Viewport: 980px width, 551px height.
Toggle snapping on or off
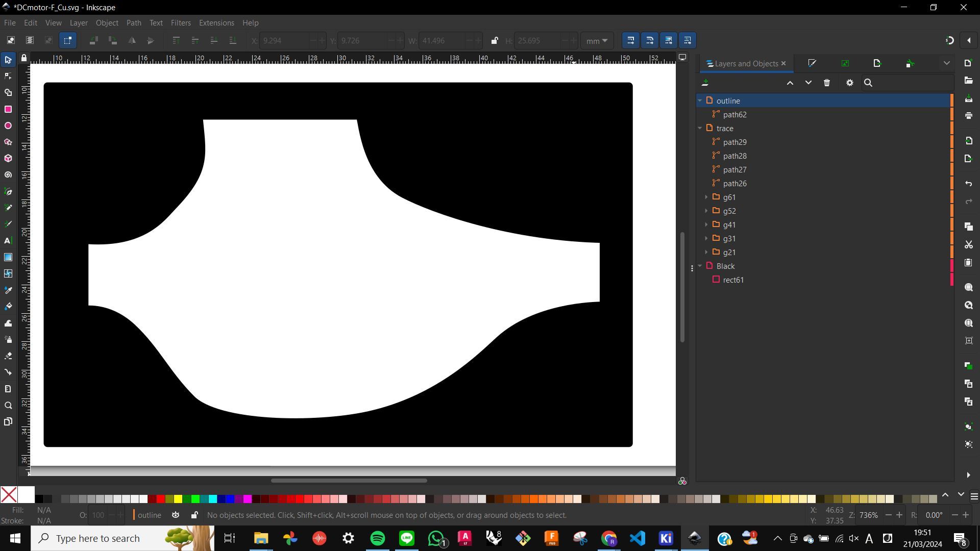click(949, 40)
